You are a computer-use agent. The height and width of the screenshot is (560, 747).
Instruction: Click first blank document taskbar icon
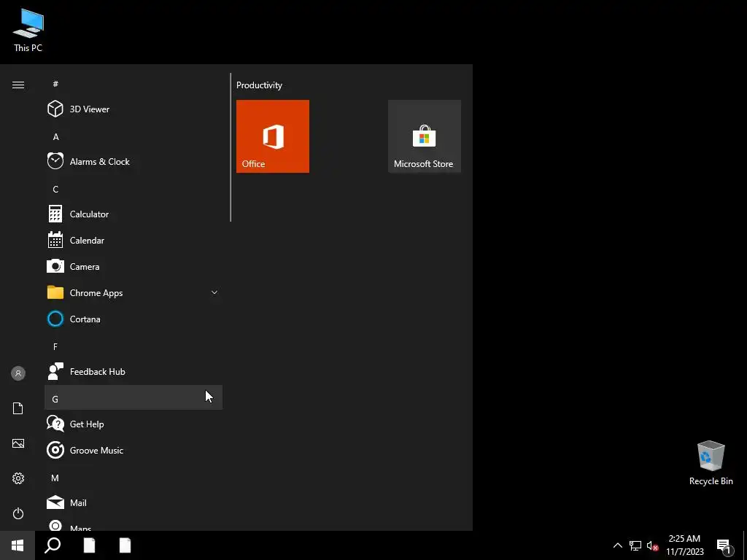(89, 545)
